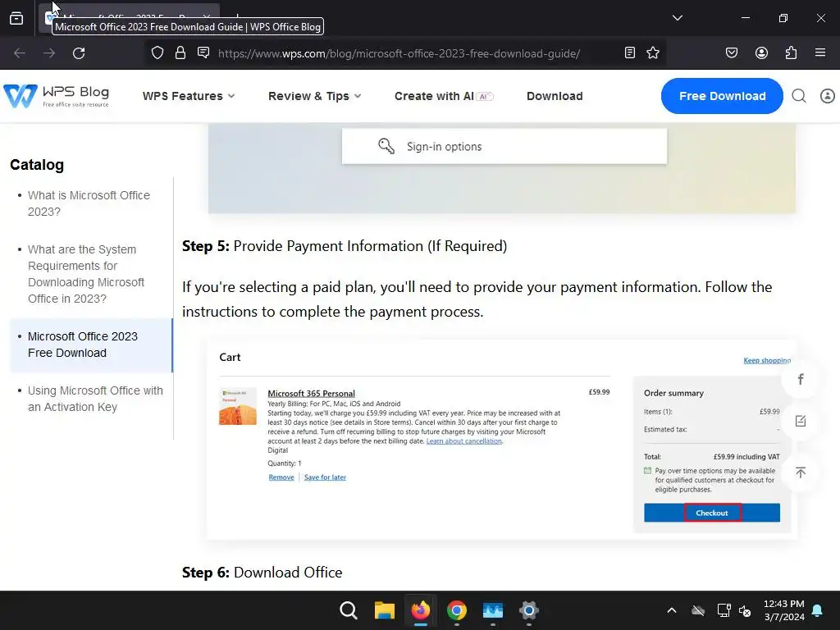
Task: Go to What is Microsoft Office 2023?
Action: [89, 203]
